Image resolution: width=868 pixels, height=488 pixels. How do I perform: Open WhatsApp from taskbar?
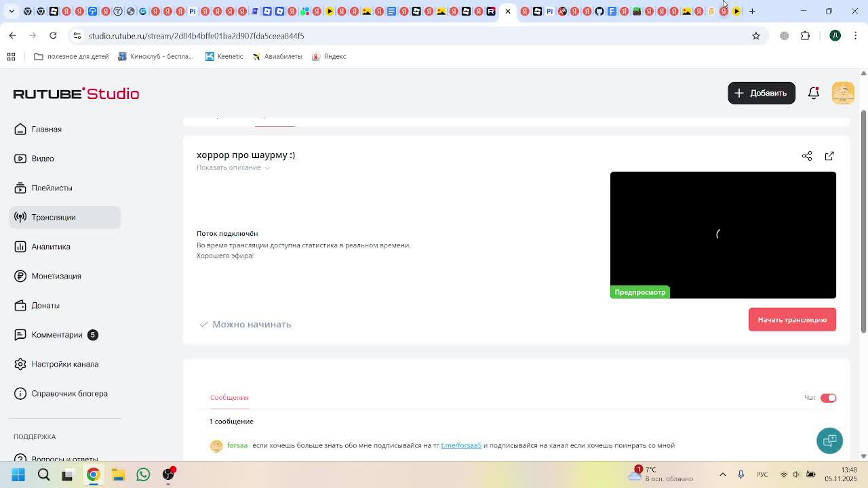pos(143,474)
